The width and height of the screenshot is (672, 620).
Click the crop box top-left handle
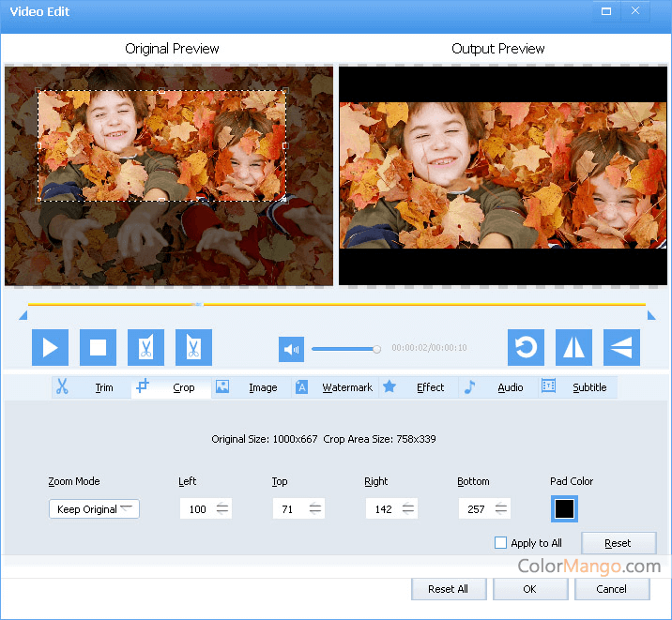click(x=38, y=91)
